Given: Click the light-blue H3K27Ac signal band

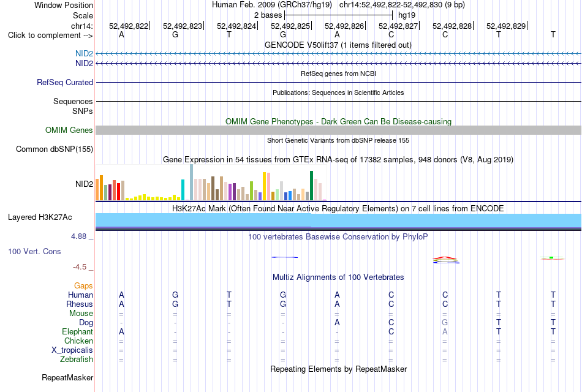Looking at the screenshot, I should coord(338,220).
